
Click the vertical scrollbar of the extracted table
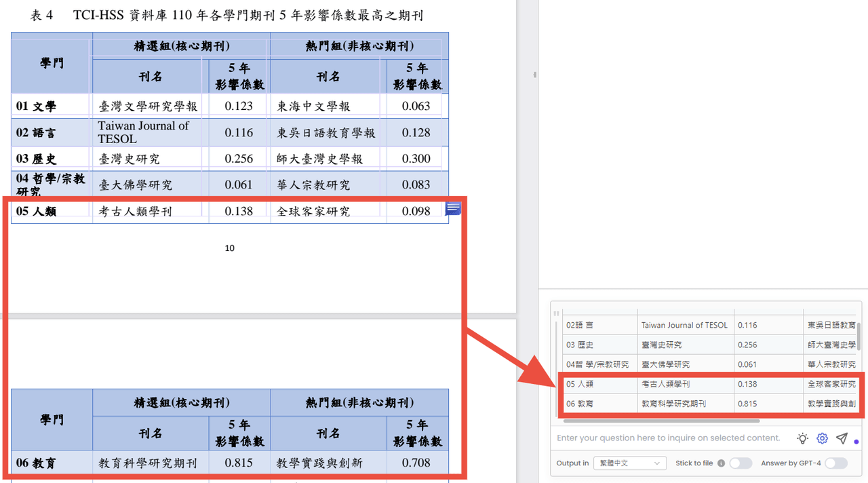[859, 336]
